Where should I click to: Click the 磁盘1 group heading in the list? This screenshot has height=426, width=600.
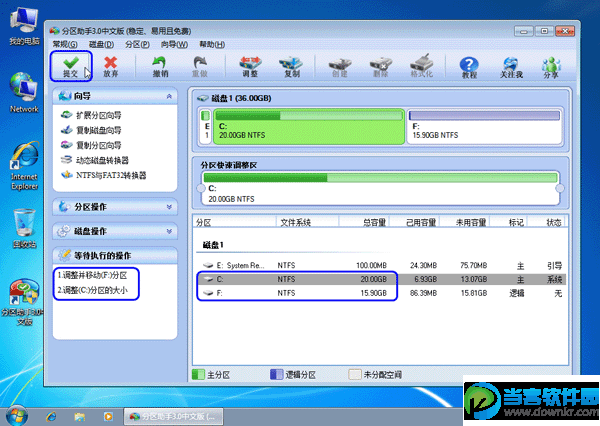(213, 245)
